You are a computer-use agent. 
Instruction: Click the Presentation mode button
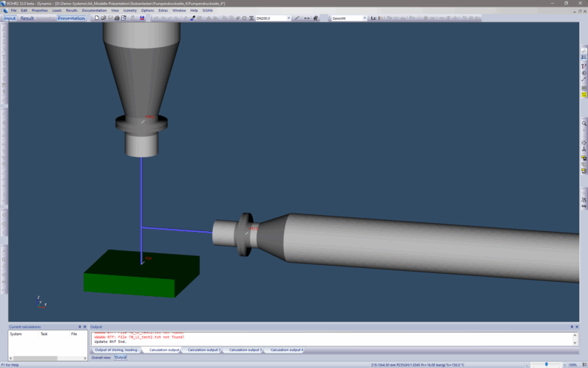pos(71,18)
